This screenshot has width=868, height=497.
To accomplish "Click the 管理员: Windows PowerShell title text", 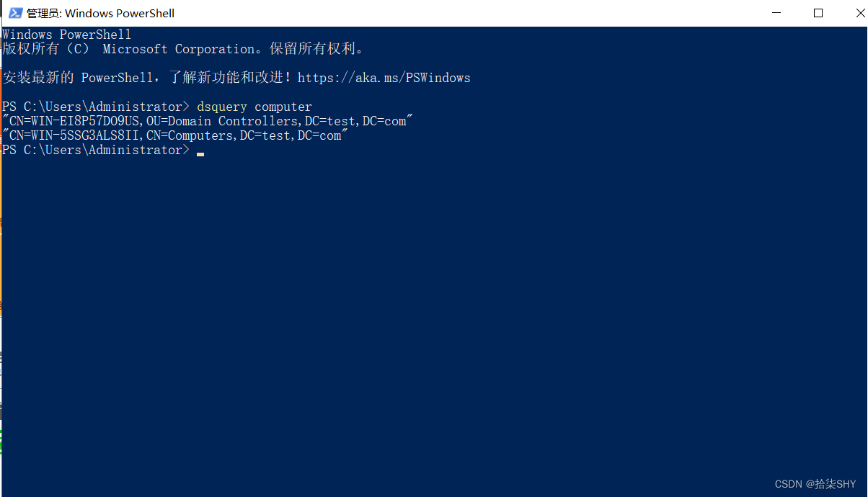I will (x=100, y=13).
